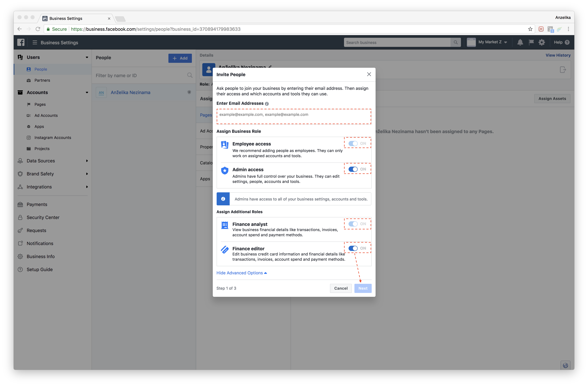Go back with the browser back arrow

coord(20,29)
